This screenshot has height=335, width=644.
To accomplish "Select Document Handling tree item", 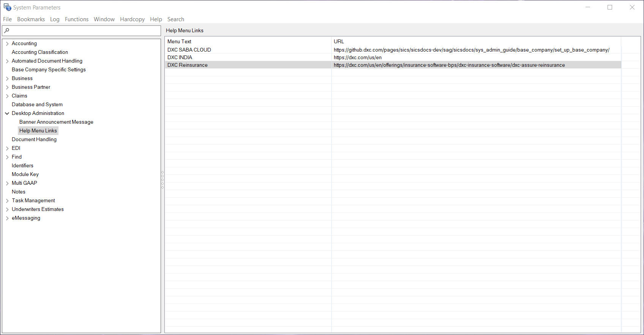I will coord(34,140).
